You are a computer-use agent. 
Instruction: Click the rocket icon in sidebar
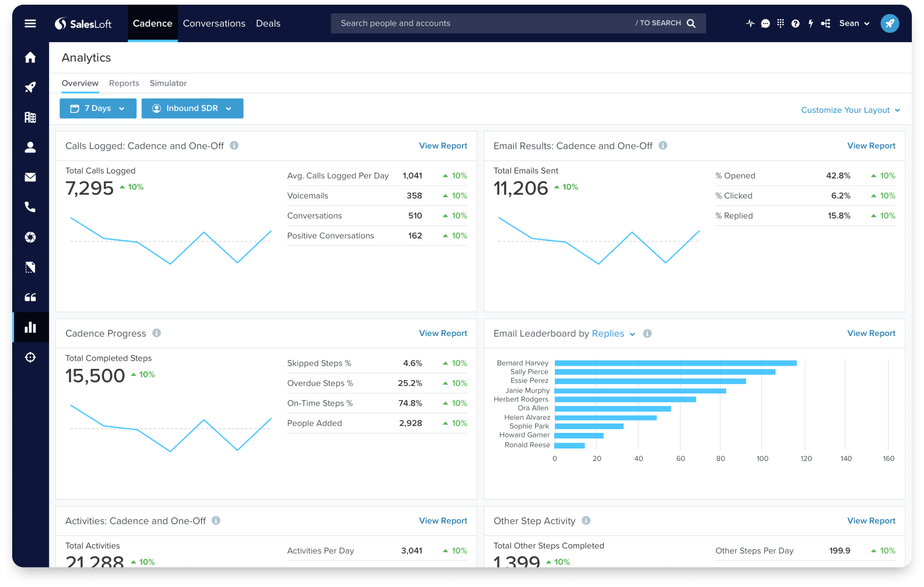coord(30,87)
